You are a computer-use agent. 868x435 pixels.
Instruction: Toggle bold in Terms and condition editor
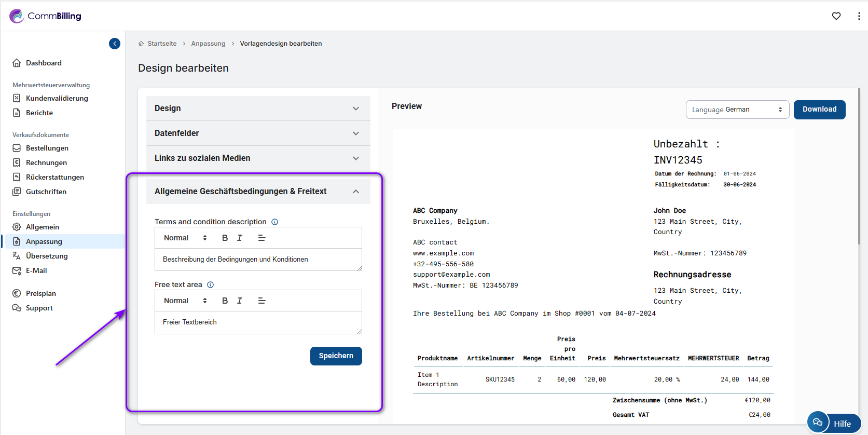tap(225, 238)
